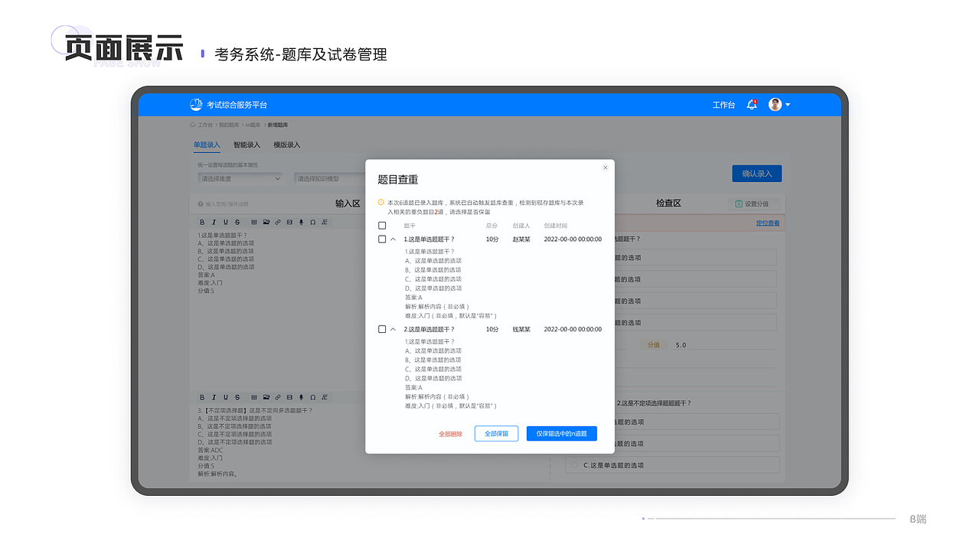Close the 题目查重 dialog with X
The image size is (980, 551).
(x=605, y=168)
